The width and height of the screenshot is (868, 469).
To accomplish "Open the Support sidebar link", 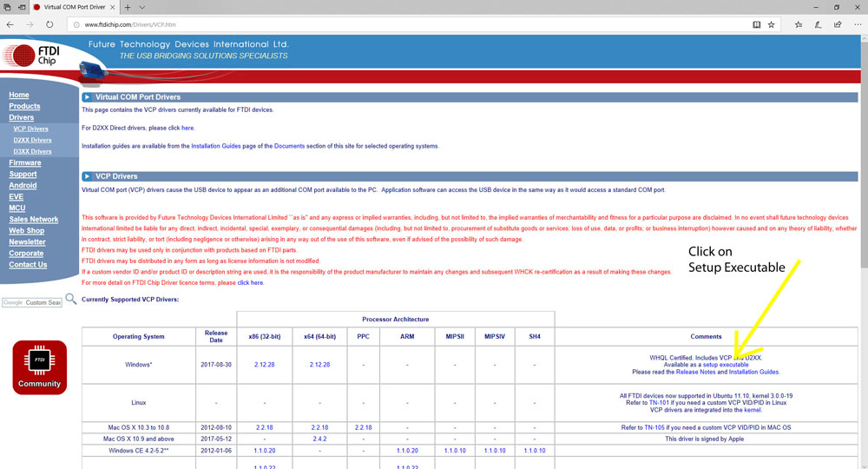I will 23,174.
